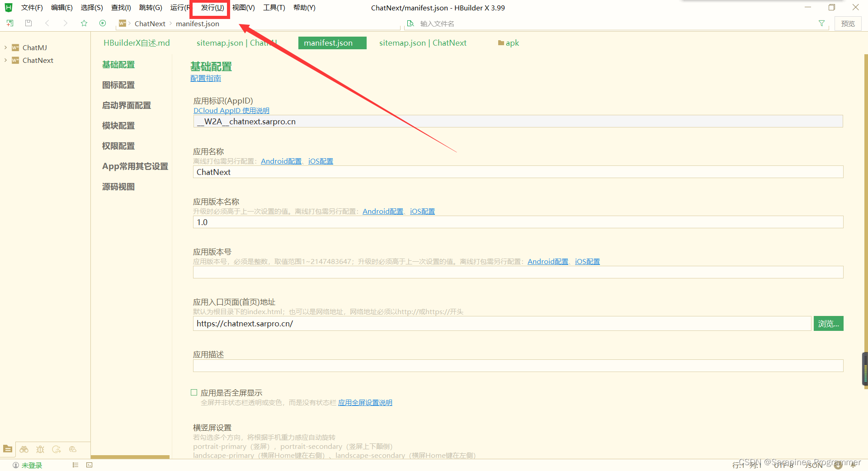Viewport: 868px width, 471px height.
Task: Open the 选择(S) menu
Action: [x=92, y=8]
